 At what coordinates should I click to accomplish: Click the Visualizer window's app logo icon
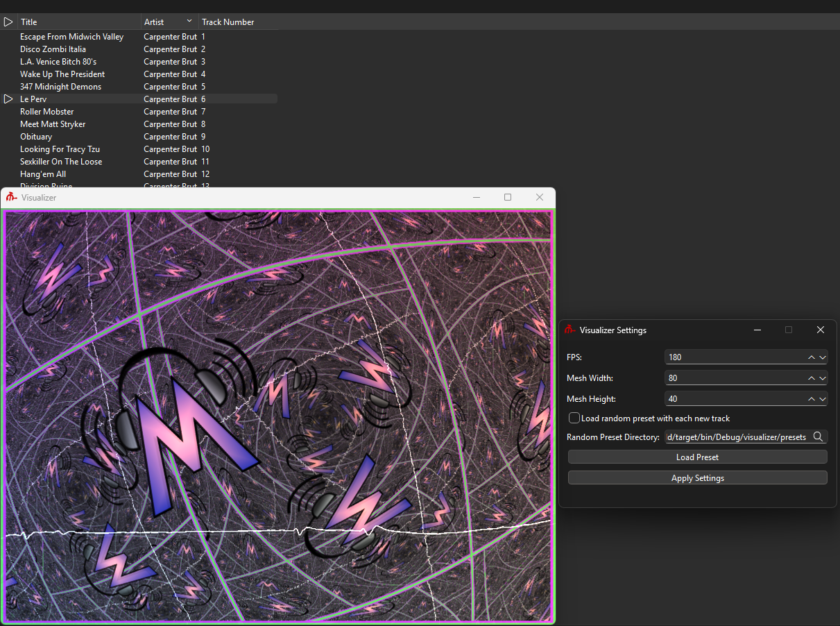(11, 198)
